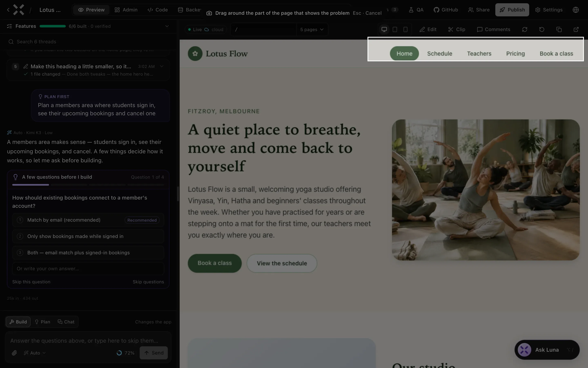Open the Preview tab
Image resolution: width=588 pixels, height=368 pixels.
(91, 10)
